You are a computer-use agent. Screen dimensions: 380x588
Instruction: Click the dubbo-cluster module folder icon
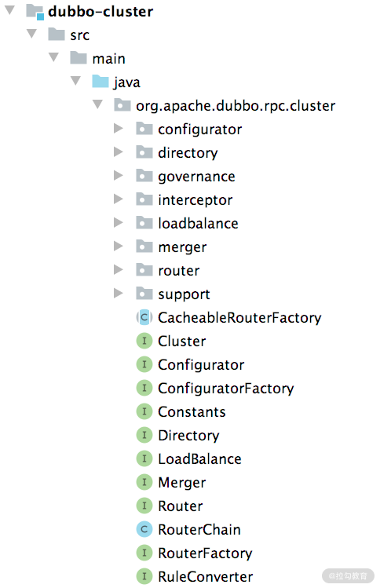[x=35, y=12]
